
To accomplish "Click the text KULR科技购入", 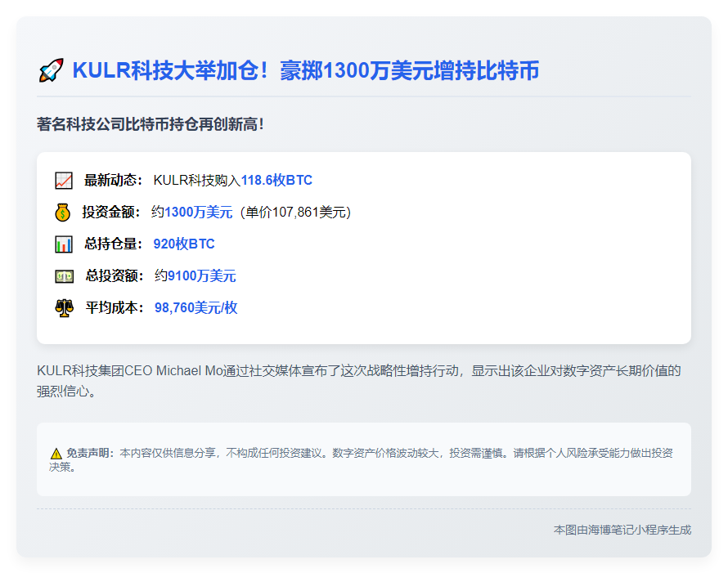I will [197, 180].
